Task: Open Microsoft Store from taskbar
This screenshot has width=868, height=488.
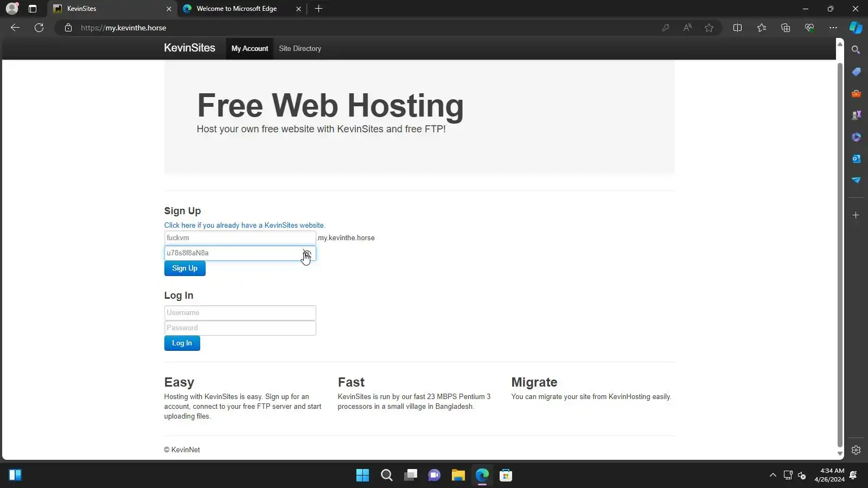Action: point(506,476)
